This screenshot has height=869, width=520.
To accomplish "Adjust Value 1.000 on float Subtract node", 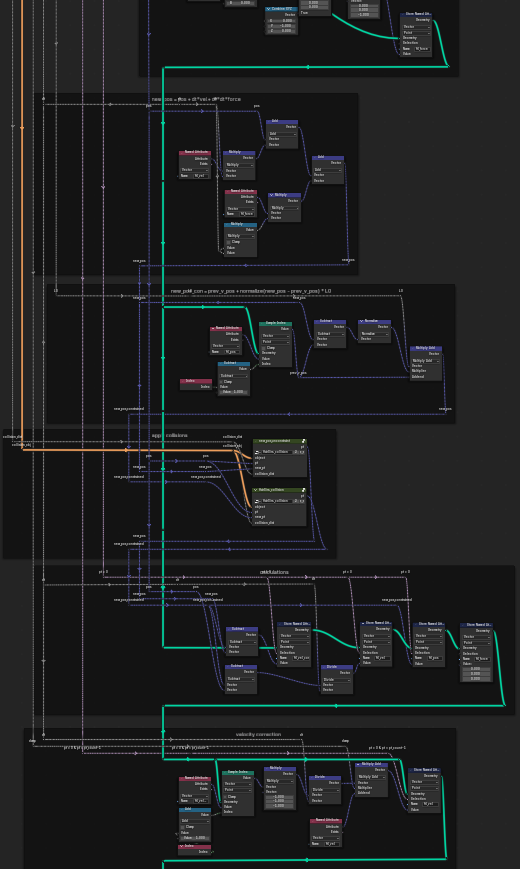I will 233,392.
